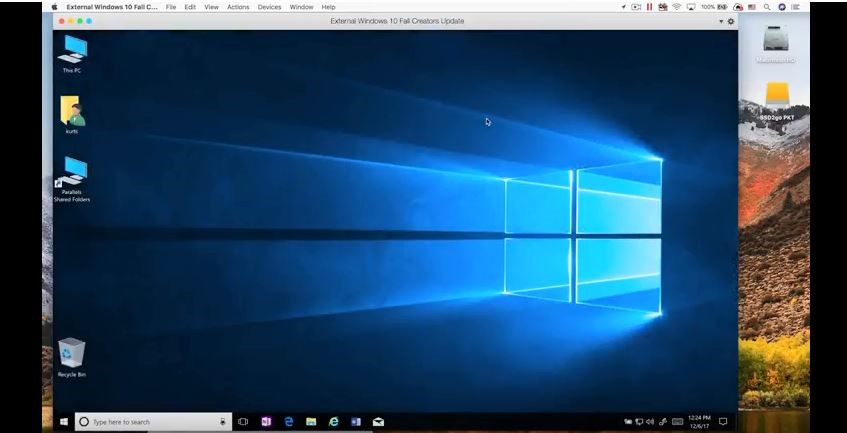Click the location arrow menu bar icon
The width and height of the screenshot is (847, 433).
click(x=623, y=7)
